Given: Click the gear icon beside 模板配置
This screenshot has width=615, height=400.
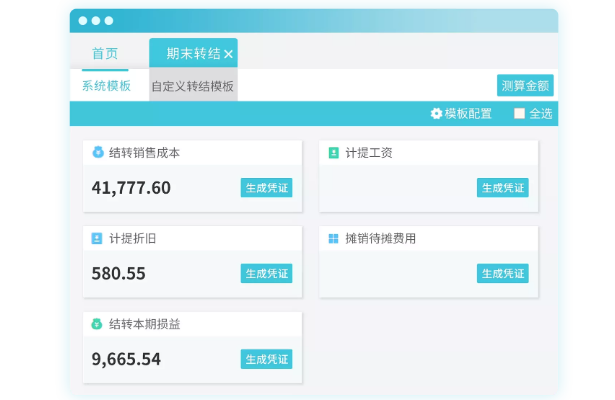Looking at the screenshot, I should click(436, 114).
